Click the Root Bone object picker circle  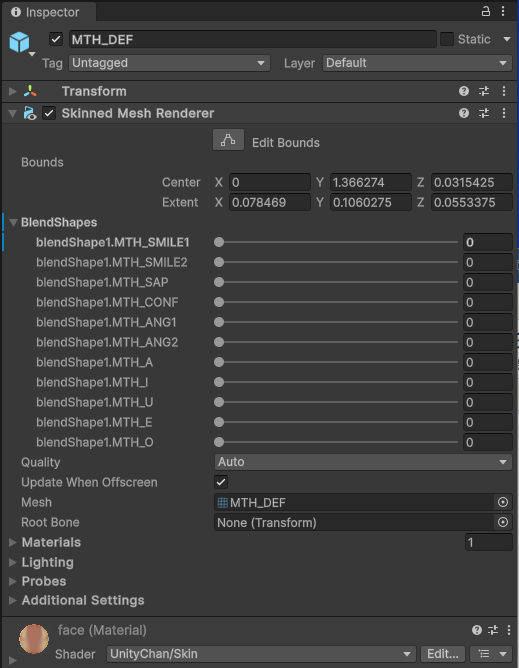503,522
